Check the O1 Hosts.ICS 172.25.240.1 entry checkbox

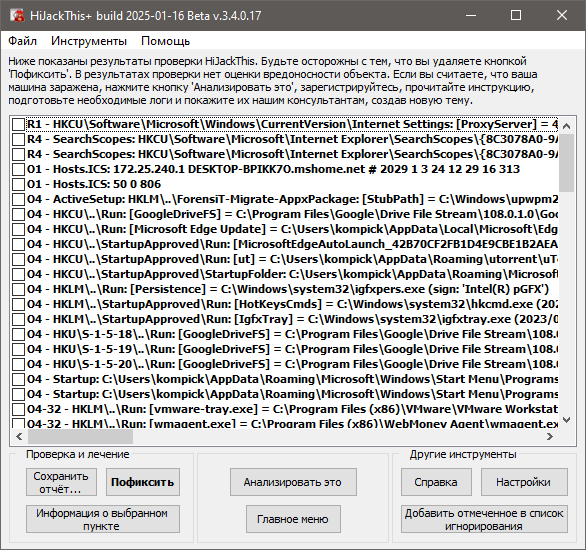point(18,169)
